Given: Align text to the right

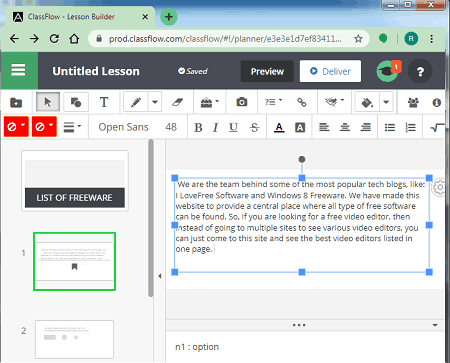Looking at the screenshot, I should click(366, 127).
